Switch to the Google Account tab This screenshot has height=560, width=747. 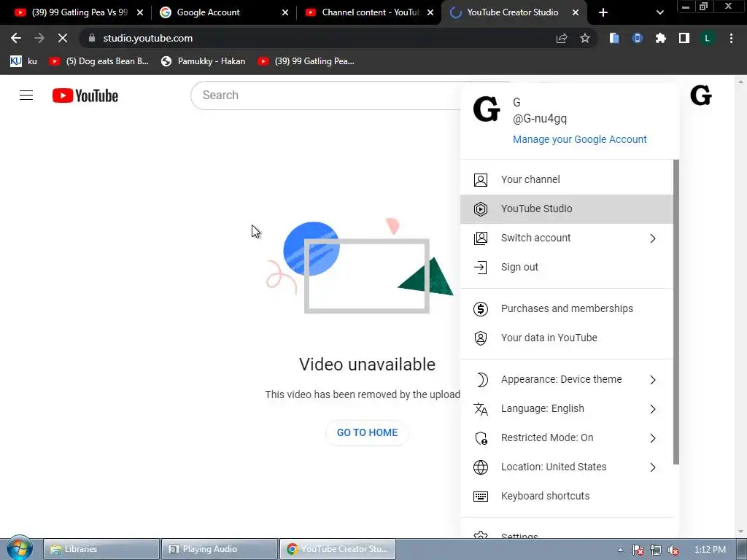pyautogui.click(x=223, y=12)
